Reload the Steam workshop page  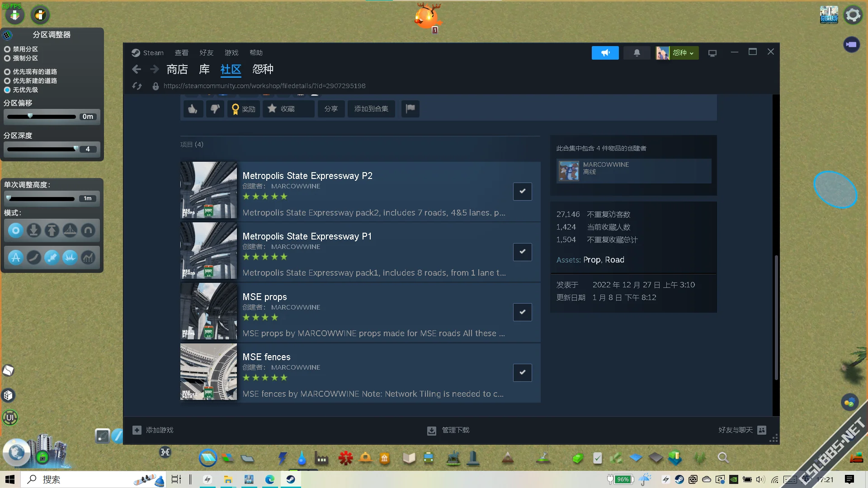(x=137, y=86)
